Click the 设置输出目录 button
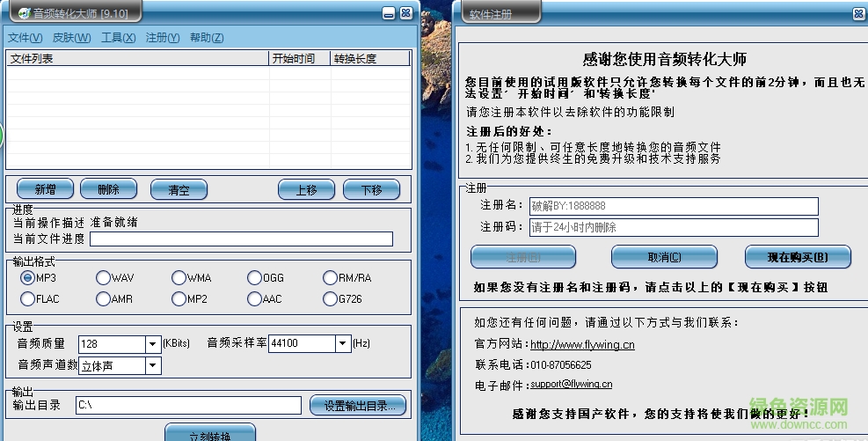This screenshot has width=868, height=441. tap(358, 405)
